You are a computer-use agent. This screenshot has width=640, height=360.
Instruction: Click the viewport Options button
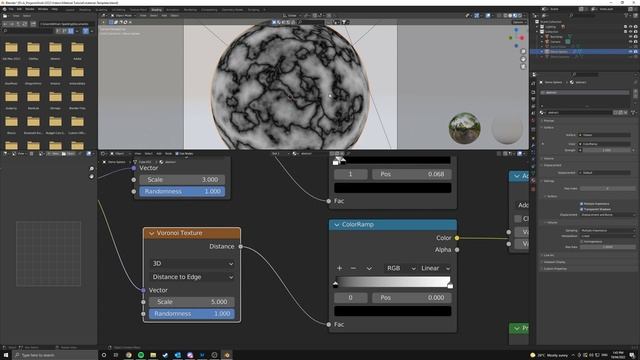coord(519,22)
